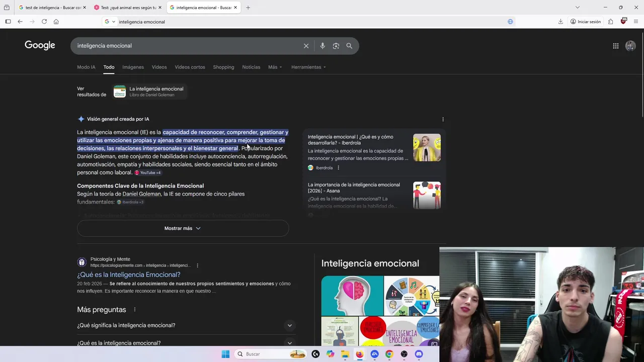
Task: Select the Vídeos cortos tab
Action: click(x=190, y=67)
